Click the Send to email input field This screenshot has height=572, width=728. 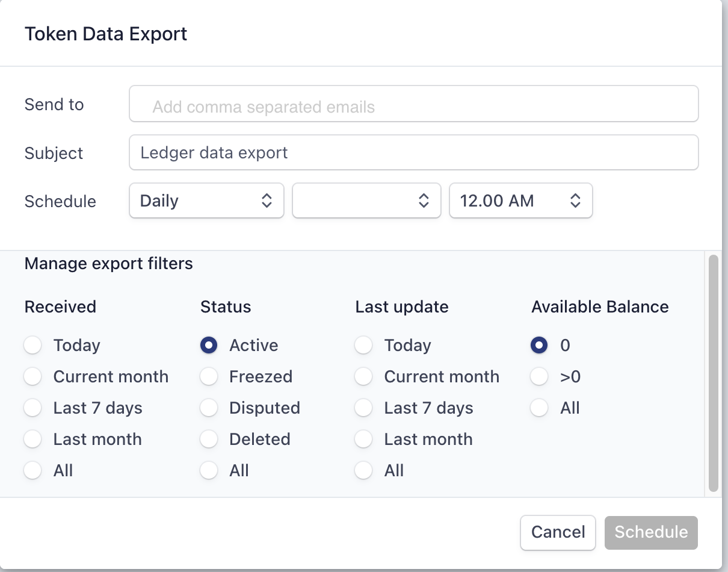tap(413, 107)
